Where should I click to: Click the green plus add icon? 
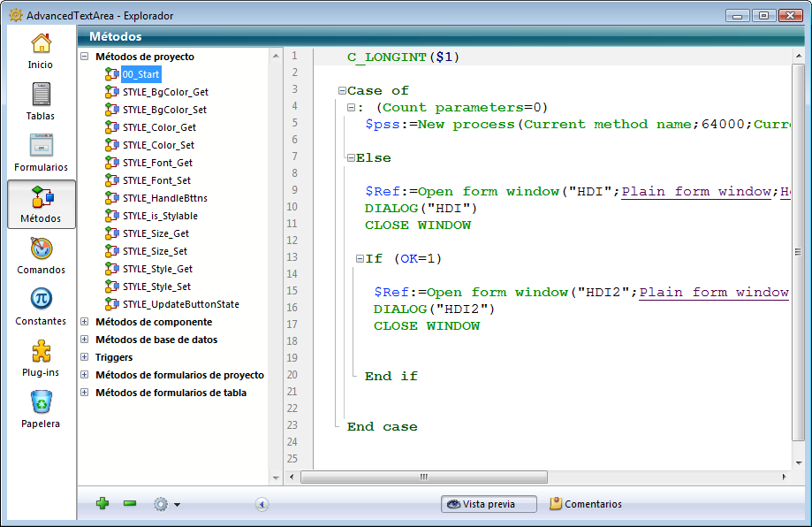coord(102,504)
